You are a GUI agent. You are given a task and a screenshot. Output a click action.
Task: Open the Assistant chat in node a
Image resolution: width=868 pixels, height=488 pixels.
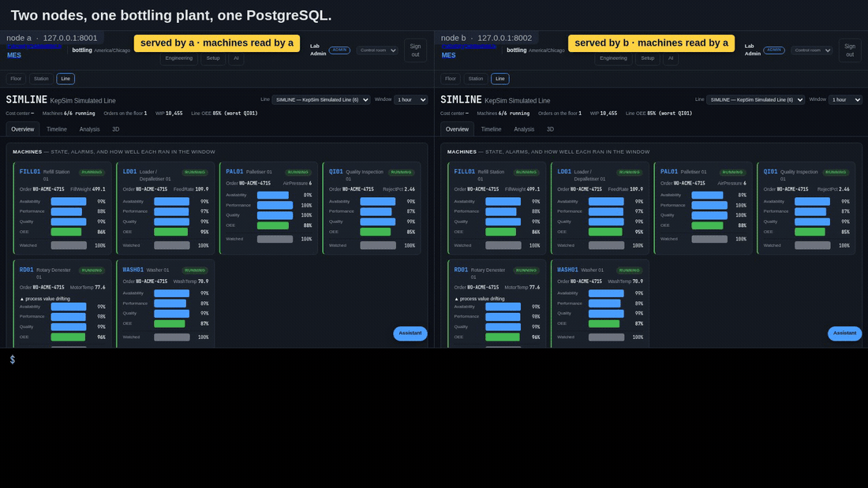[410, 333]
